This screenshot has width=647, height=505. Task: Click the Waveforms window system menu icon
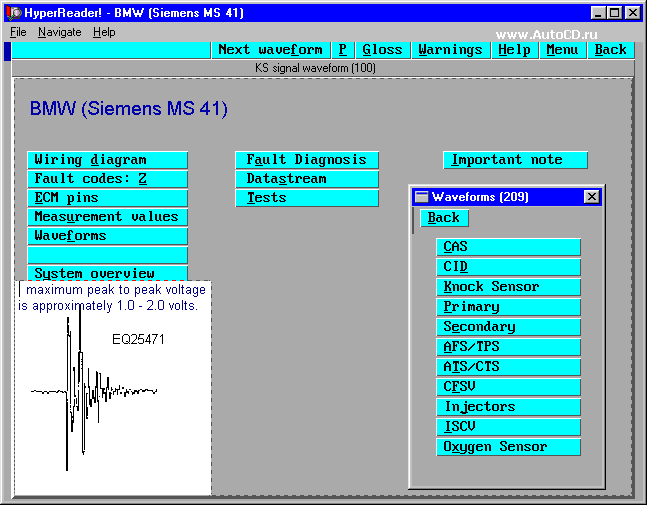coord(421,197)
